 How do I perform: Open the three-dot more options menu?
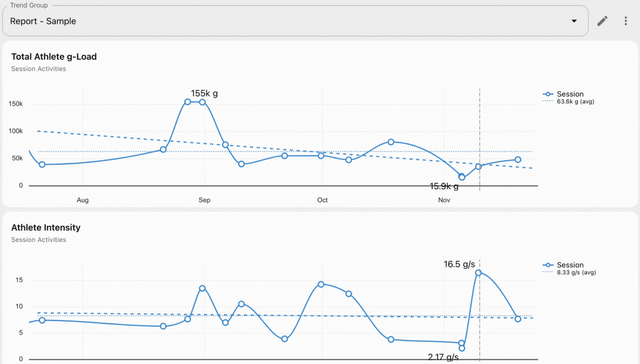626,21
